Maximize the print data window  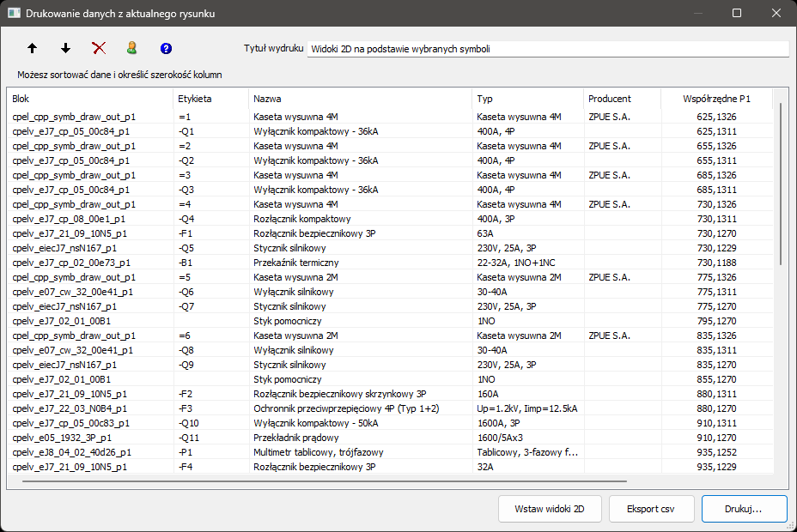[737, 14]
